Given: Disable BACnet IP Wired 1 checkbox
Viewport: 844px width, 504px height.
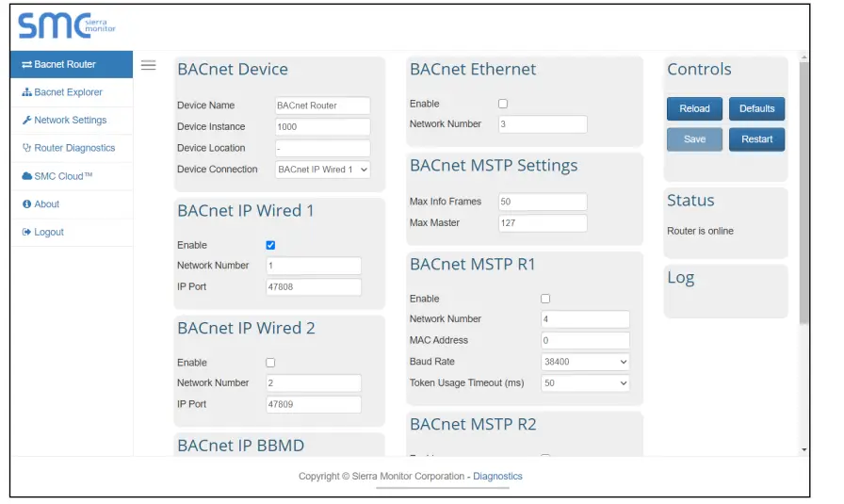Looking at the screenshot, I should pos(270,246).
